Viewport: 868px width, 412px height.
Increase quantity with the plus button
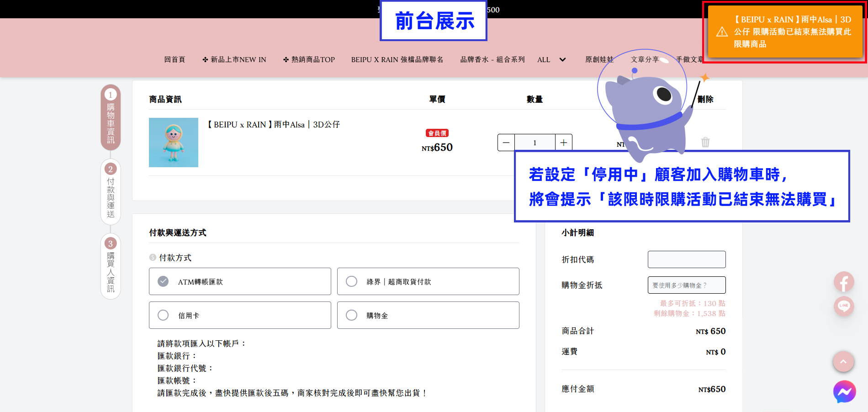click(564, 143)
